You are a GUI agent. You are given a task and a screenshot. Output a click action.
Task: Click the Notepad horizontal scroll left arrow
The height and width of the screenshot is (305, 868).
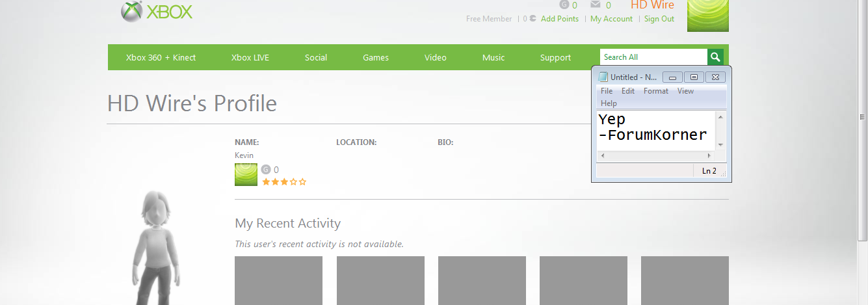602,156
